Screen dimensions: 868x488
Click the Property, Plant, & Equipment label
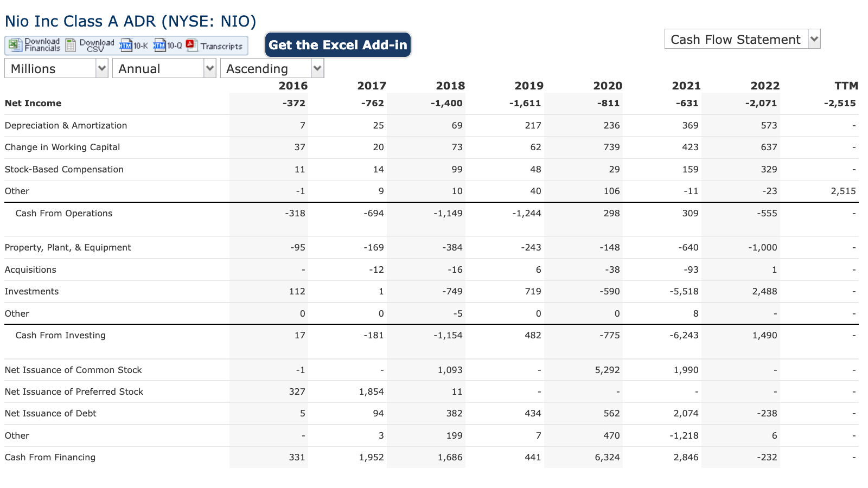(x=68, y=247)
